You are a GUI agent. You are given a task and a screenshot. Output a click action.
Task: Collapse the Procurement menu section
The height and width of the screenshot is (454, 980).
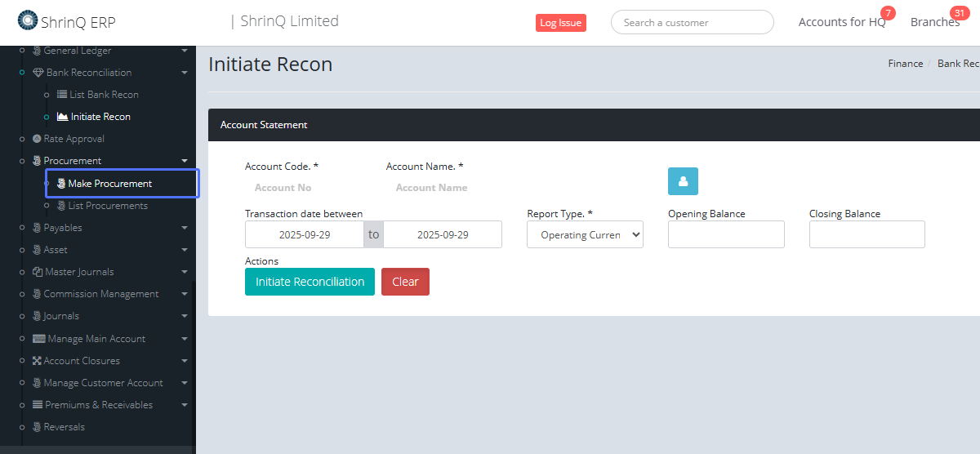(x=185, y=162)
